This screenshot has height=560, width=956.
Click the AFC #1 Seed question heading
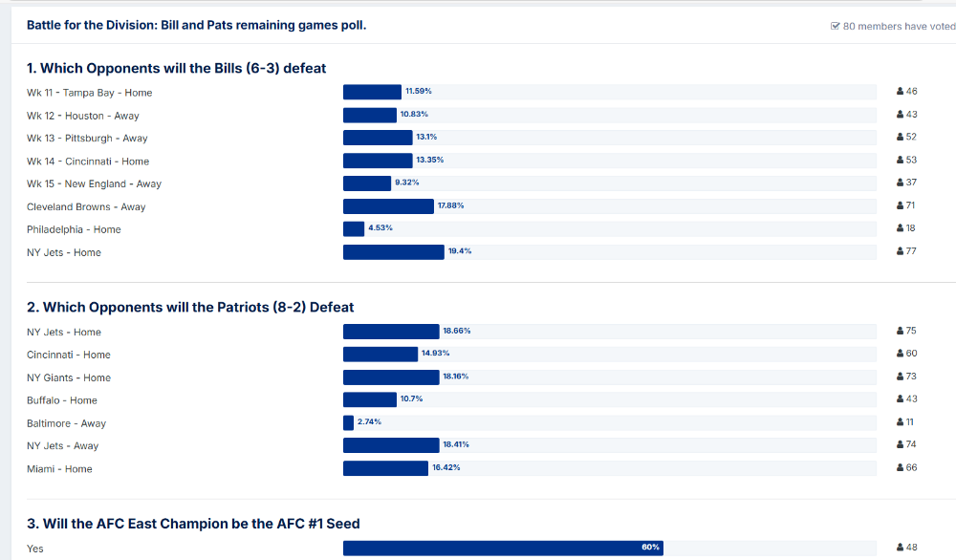193,523
